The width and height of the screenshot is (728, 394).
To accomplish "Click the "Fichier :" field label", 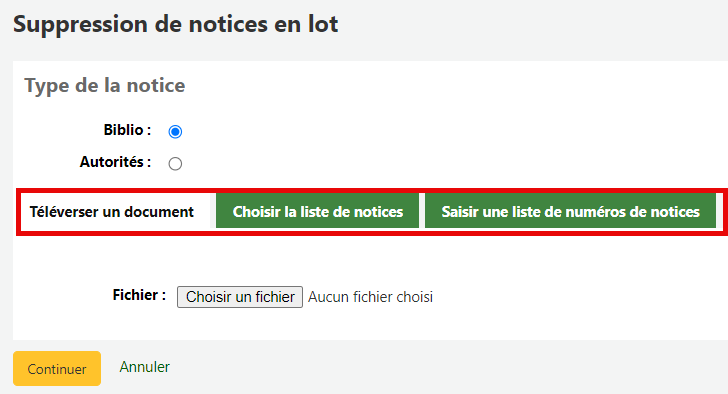I will click(139, 295).
